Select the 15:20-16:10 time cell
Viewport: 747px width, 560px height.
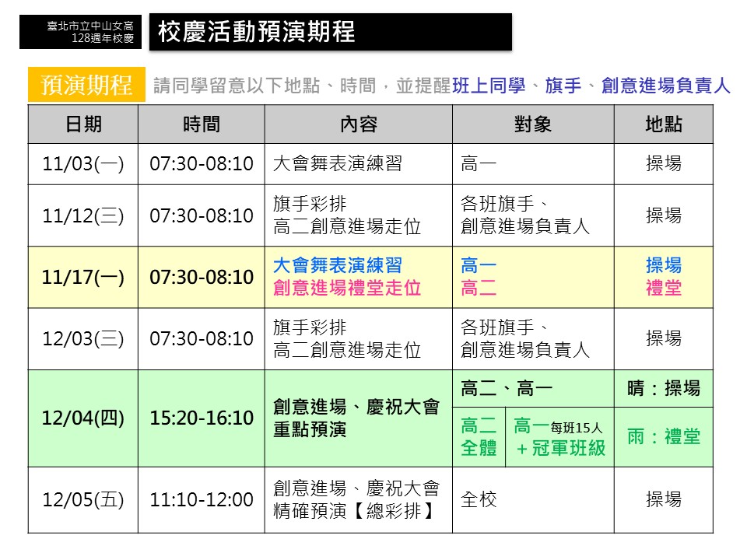point(202,418)
